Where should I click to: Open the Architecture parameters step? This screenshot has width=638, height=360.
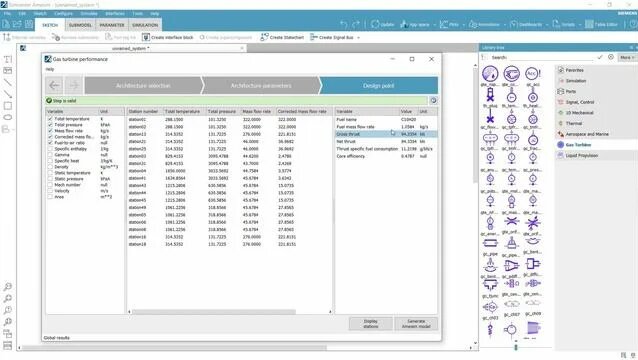click(261, 86)
